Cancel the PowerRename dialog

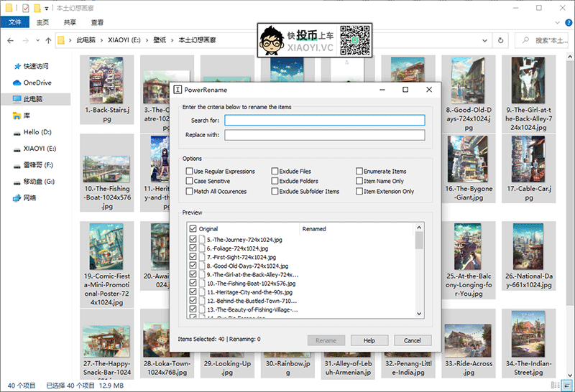[x=413, y=340]
